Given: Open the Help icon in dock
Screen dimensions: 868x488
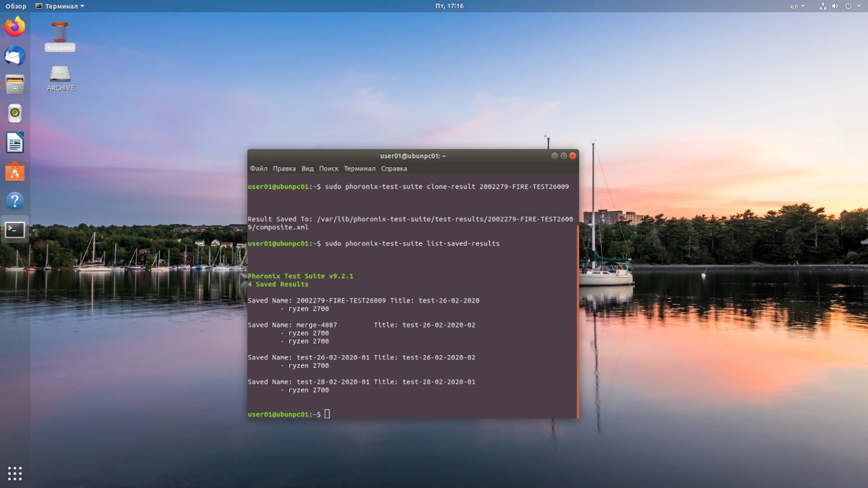Looking at the screenshot, I should point(15,201).
